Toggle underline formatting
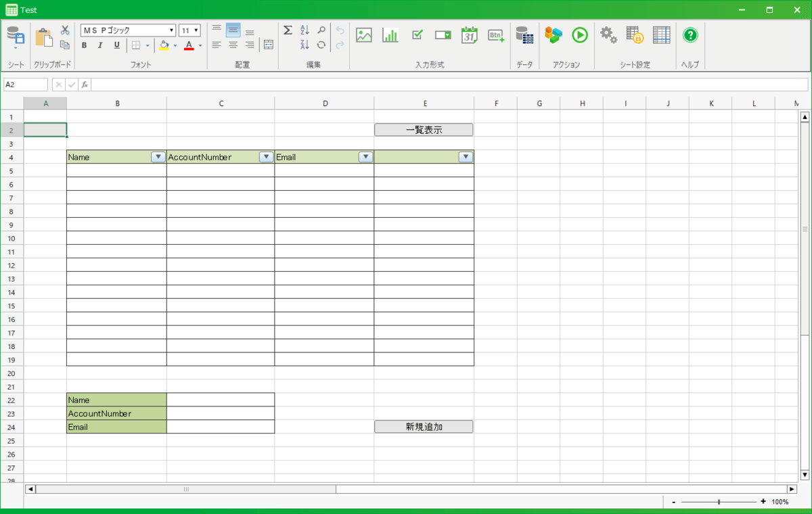 pyautogui.click(x=116, y=45)
